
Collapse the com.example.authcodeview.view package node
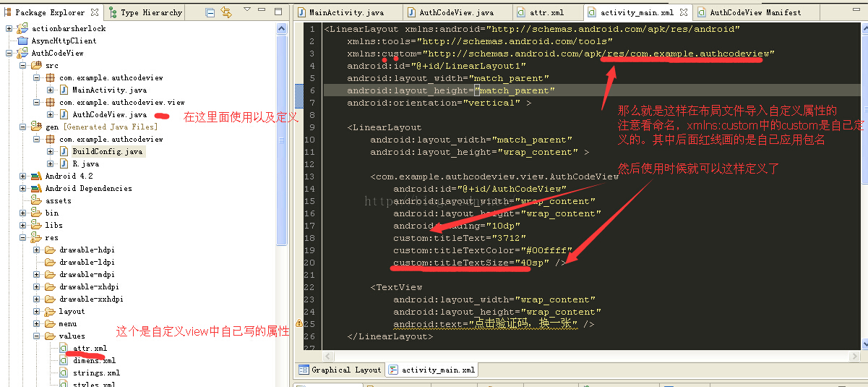pos(37,102)
